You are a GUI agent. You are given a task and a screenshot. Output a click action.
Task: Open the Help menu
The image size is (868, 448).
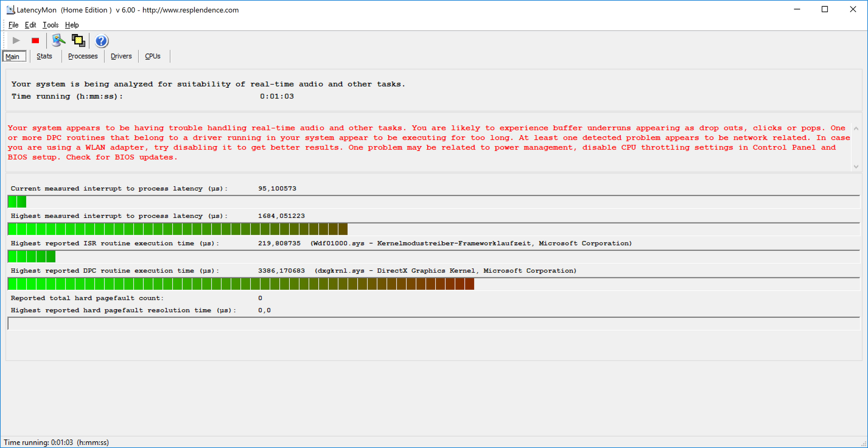point(72,25)
